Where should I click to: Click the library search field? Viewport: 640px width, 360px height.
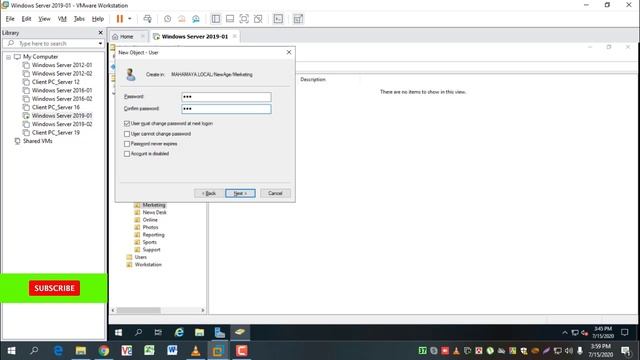click(53, 43)
